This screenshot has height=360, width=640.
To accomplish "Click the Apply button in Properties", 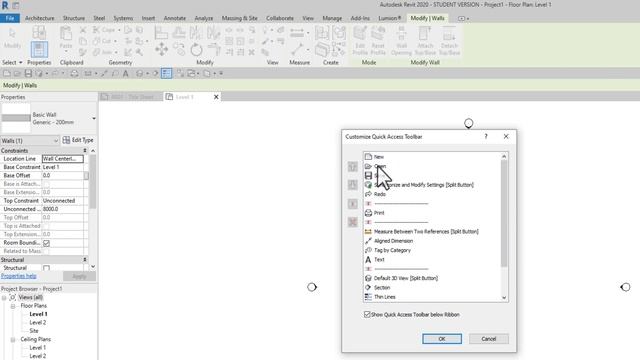I will pyautogui.click(x=79, y=276).
